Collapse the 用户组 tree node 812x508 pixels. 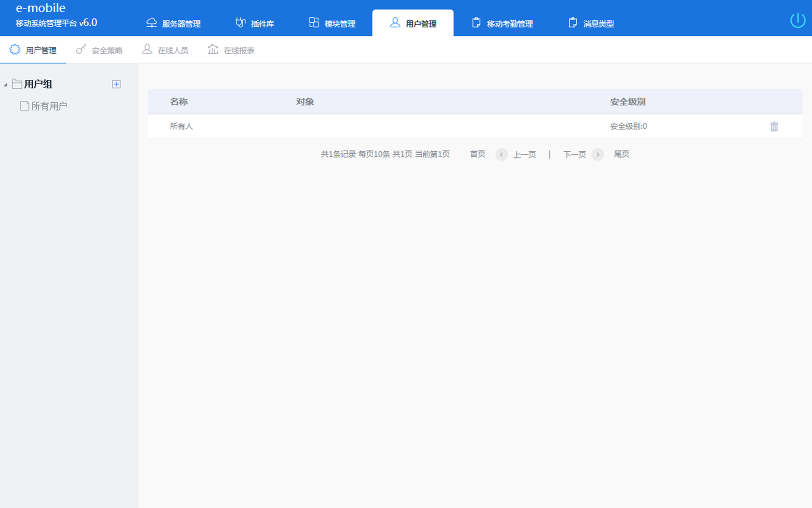coord(5,85)
